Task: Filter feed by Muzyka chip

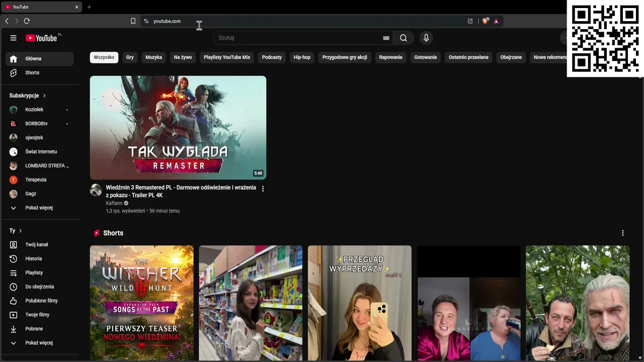Action: coord(154,57)
